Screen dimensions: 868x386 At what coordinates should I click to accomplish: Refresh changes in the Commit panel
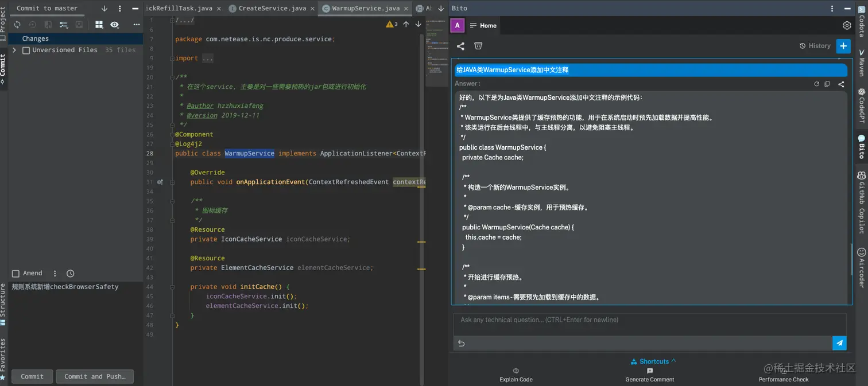pyautogui.click(x=17, y=25)
